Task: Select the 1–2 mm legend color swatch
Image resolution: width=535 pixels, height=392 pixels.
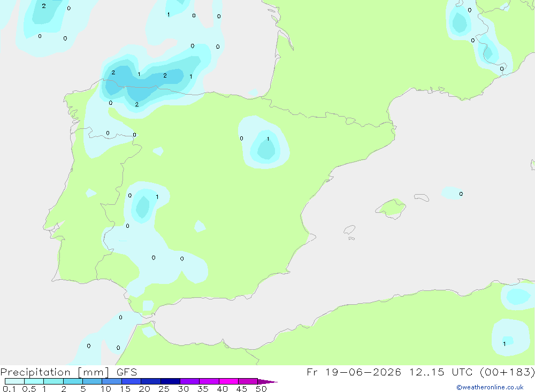Action: pos(53,381)
